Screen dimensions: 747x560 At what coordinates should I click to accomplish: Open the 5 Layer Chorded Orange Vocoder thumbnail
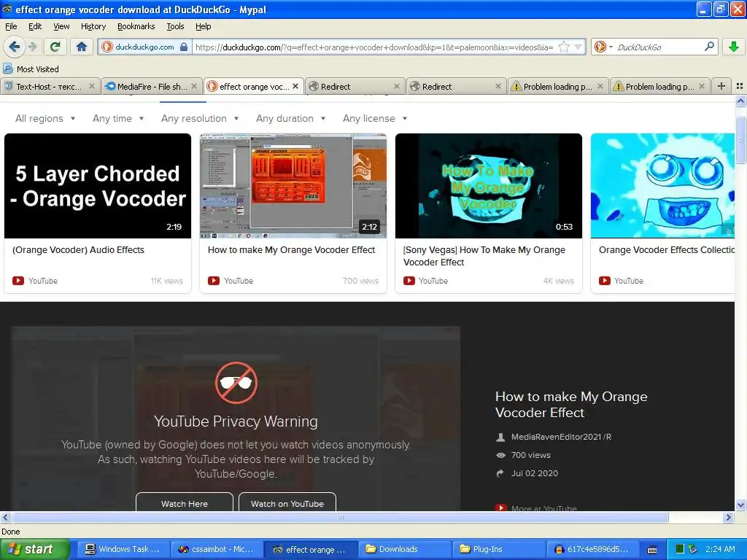pyautogui.click(x=98, y=186)
